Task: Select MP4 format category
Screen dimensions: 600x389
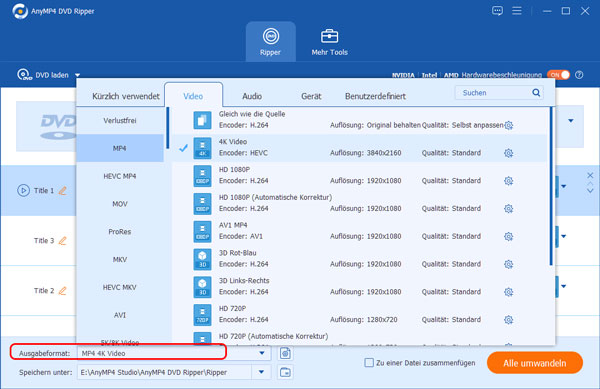Action: [x=120, y=148]
